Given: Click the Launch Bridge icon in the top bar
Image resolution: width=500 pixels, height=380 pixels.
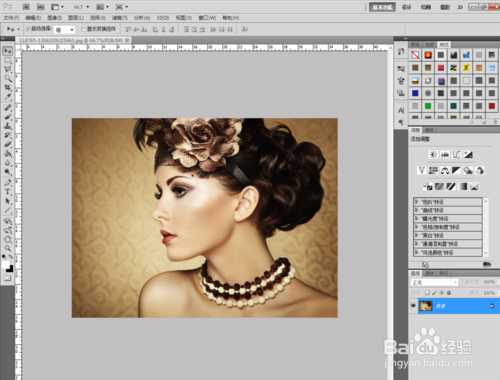Looking at the screenshot, I should [x=26, y=7].
